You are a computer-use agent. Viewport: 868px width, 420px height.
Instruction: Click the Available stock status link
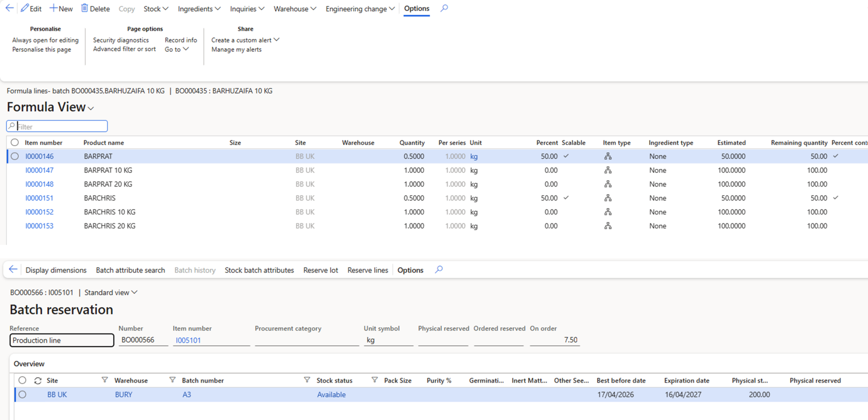click(x=331, y=395)
